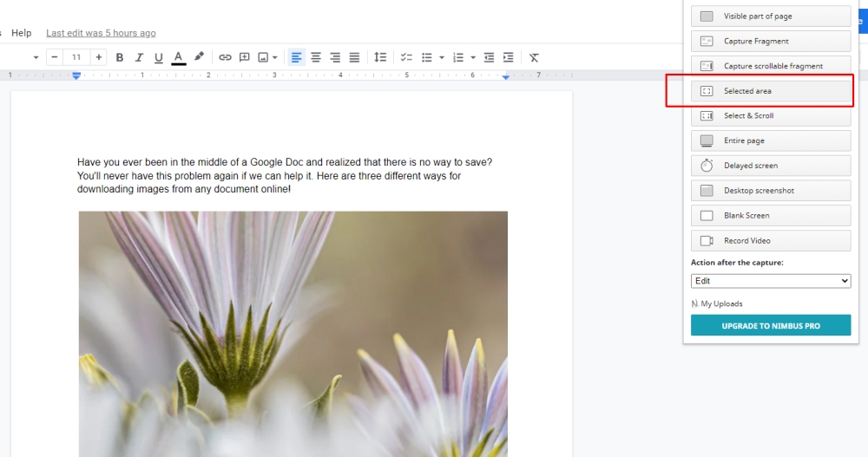
Task: Open the highlight color tool
Action: (199, 57)
